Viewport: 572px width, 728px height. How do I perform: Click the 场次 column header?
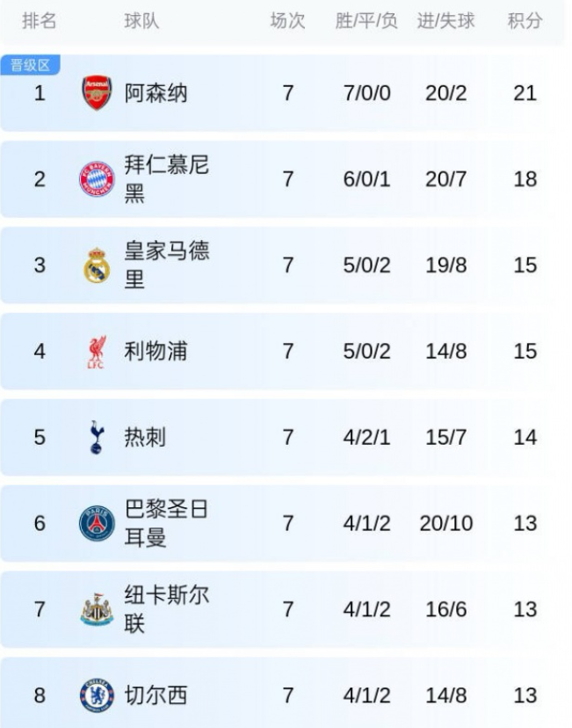pyautogui.click(x=287, y=21)
